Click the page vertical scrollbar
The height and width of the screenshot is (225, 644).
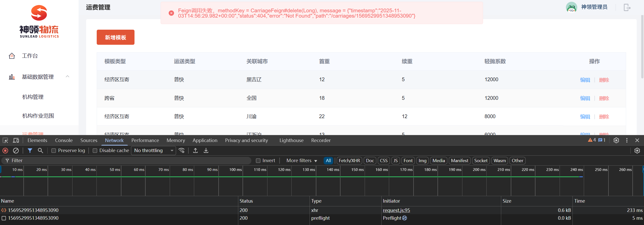point(642,47)
